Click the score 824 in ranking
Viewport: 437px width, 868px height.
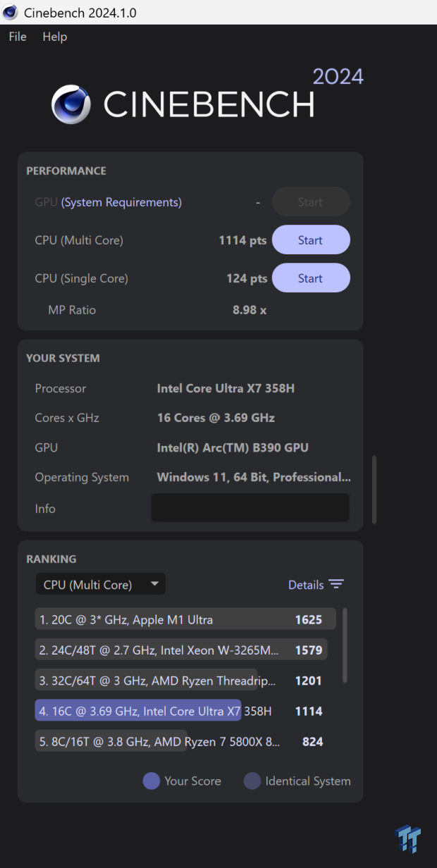pyautogui.click(x=312, y=741)
